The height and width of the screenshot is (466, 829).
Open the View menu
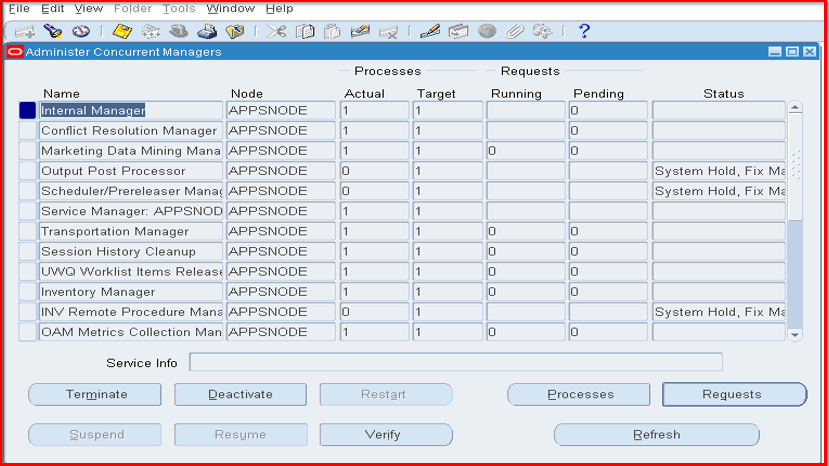pyautogui.click(x=88, y=8)
